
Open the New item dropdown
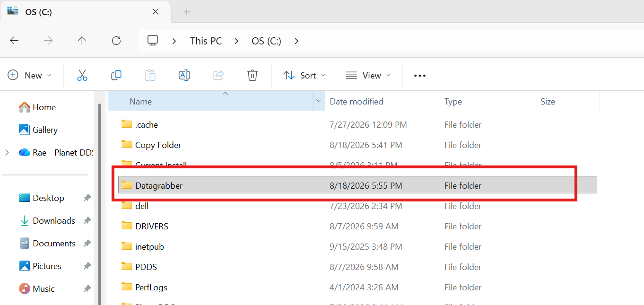(x=29, y=75)
